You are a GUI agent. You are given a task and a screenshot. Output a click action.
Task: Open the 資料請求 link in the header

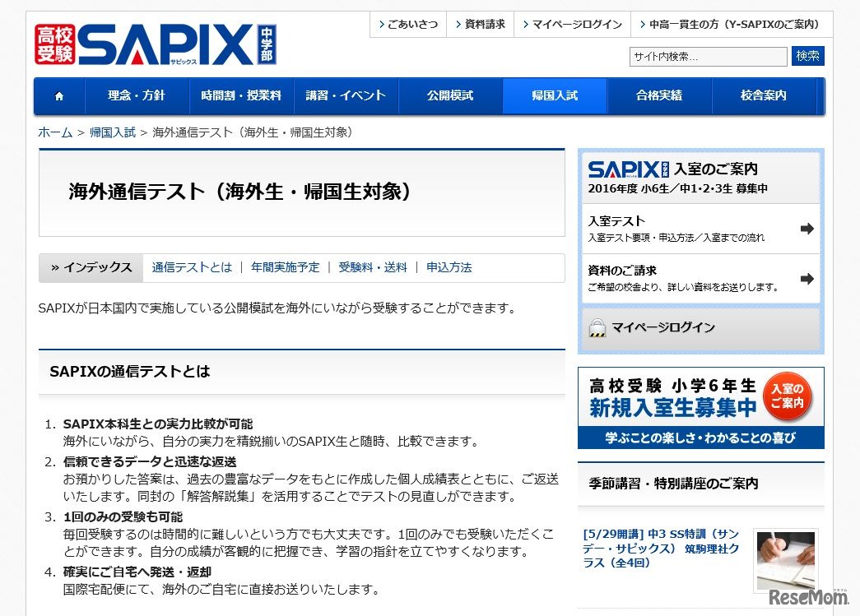pyautogui.click(x=481, y=24)
